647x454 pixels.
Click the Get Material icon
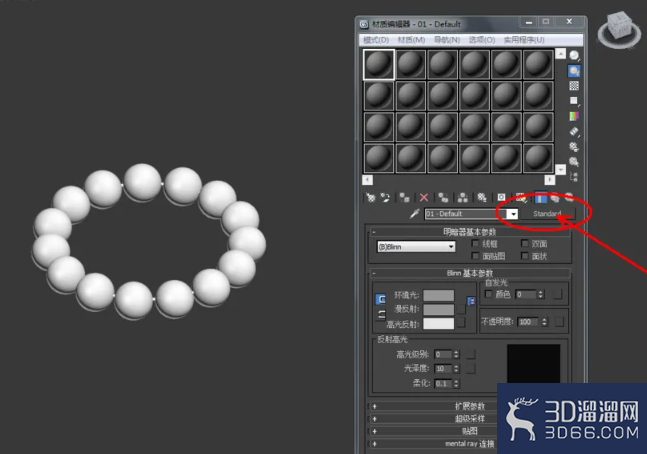pyautogui.click(x=371, y=198)
